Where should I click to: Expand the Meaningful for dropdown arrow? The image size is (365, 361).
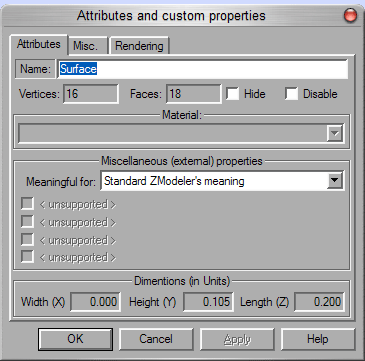334,181
